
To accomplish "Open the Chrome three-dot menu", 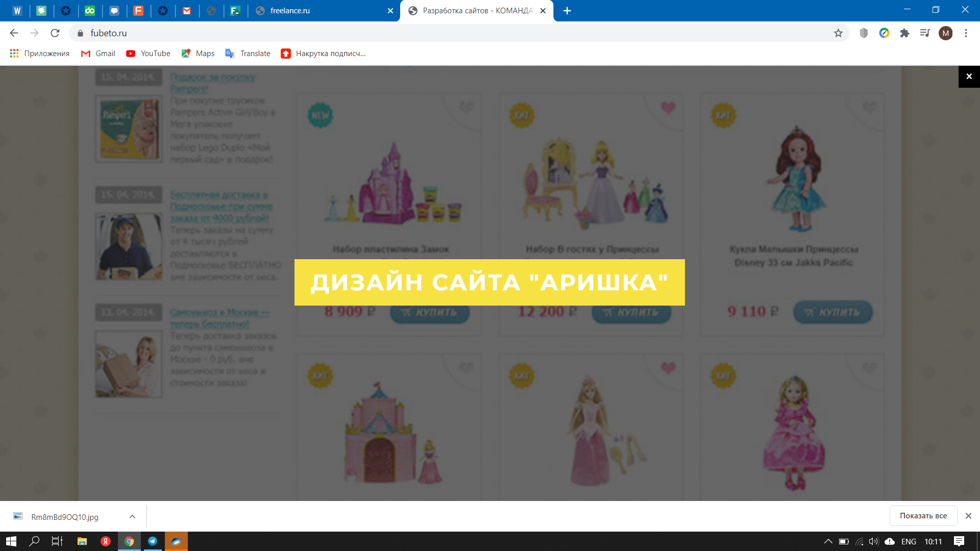I will pos(966,33).
